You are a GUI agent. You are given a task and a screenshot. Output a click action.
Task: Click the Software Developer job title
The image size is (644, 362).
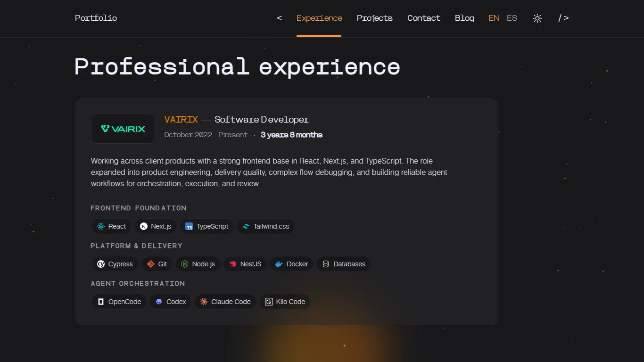(x=262, y=120)
